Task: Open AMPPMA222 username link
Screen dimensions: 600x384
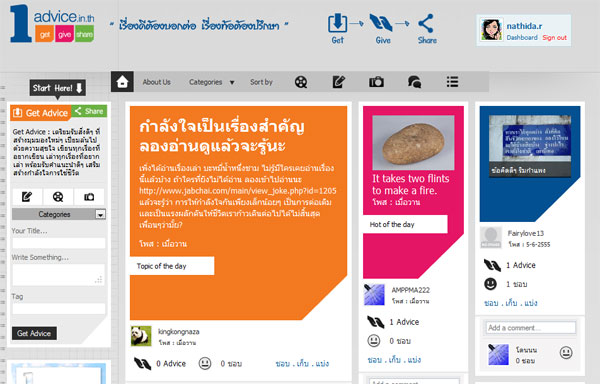Action: click(411, 290)
